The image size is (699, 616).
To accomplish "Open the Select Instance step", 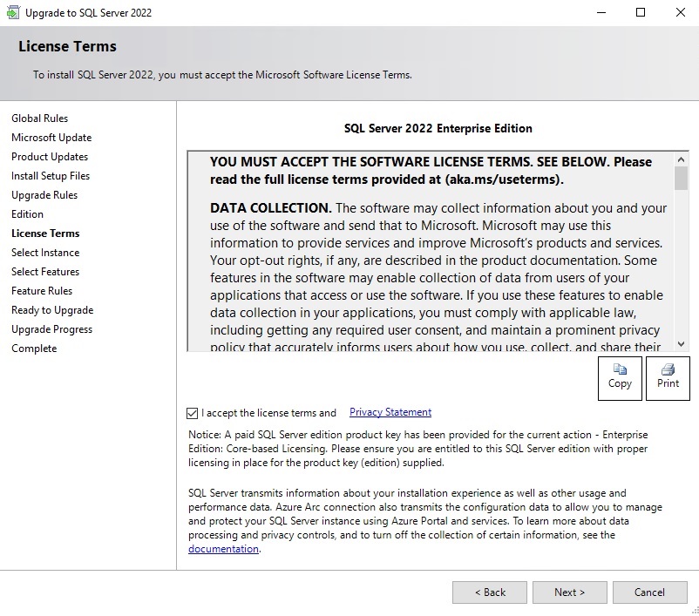I will click(x=45, y=253).
